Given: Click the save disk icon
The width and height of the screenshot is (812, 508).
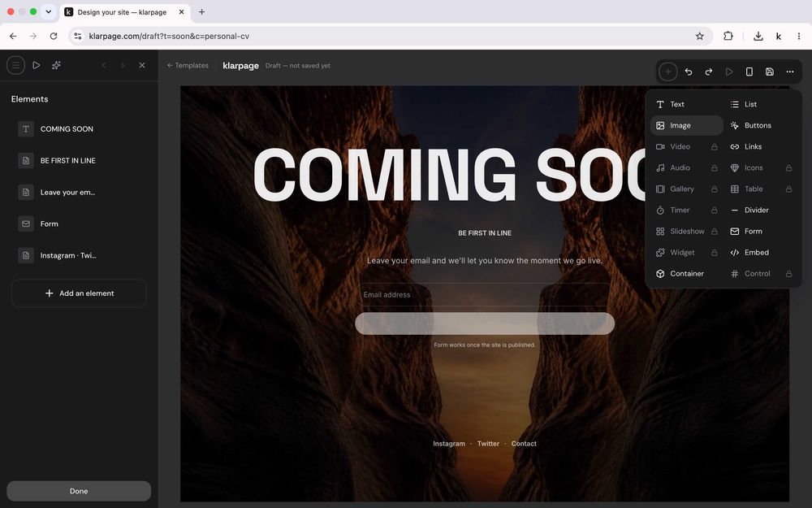Looking at the screenshot, I should [770, 72].
